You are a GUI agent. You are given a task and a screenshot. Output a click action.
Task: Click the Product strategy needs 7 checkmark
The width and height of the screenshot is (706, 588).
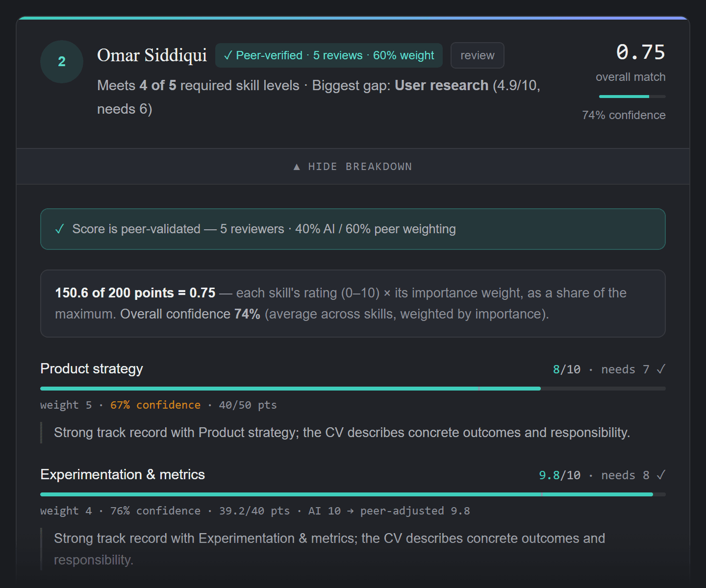tap(660, 369)
